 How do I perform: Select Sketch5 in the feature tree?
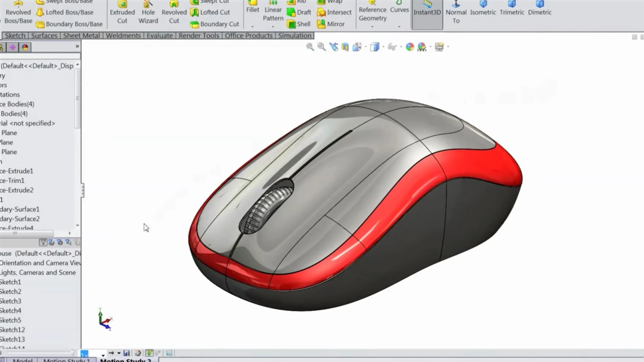(x=11, y=320)
